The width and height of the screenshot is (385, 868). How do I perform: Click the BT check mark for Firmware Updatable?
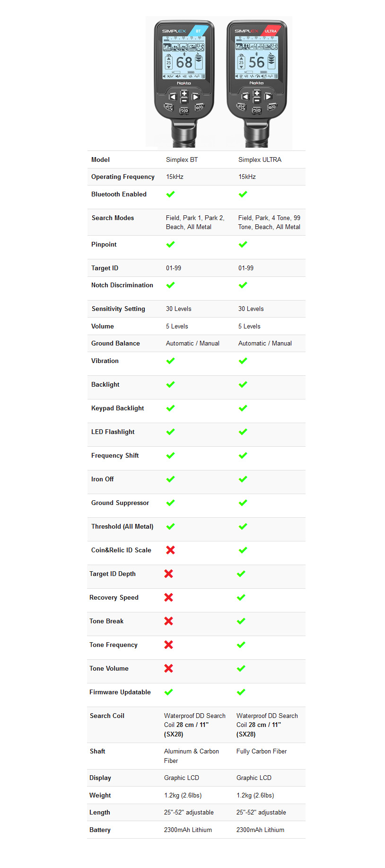click(x=169, y=692)
